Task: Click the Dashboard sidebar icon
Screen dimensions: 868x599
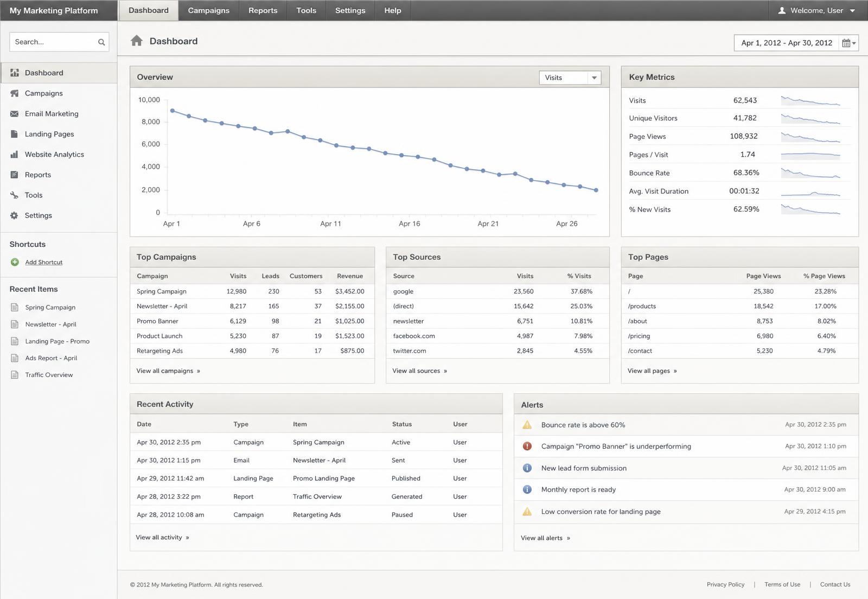Action: 15,73
